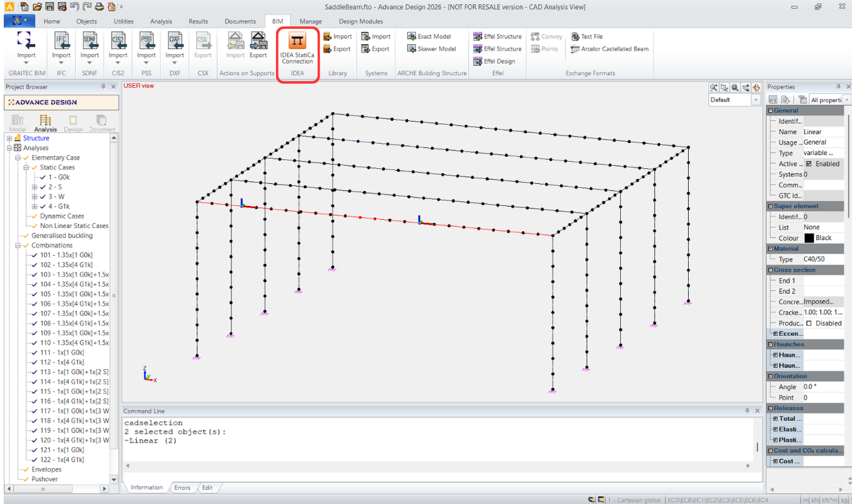The height and width of the screenshot is (504, 852).
Task: Open the Objects ribbon tab
Action: 86,21
